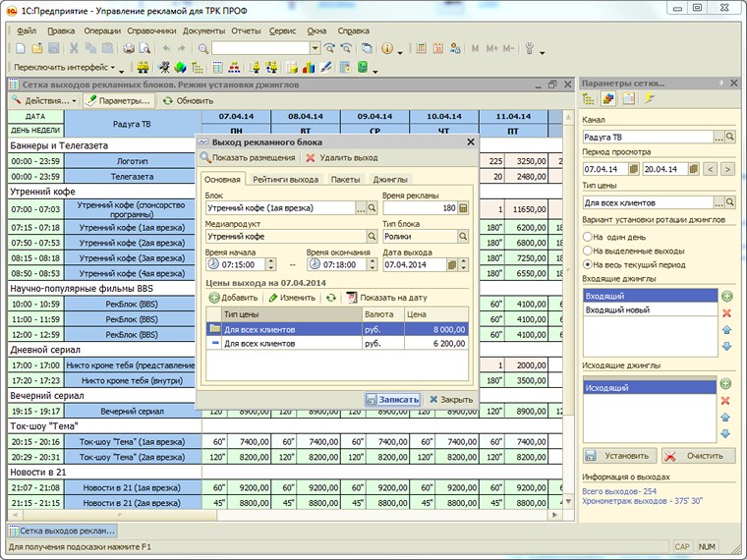Expand the Действия dropdown menu
747x560 pixels.
(44, 101)
